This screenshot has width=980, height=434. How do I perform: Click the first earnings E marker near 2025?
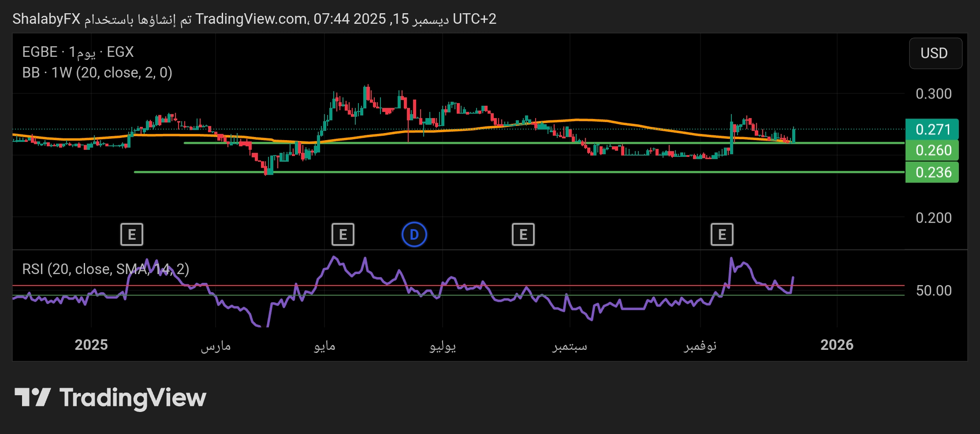(132, 234)
